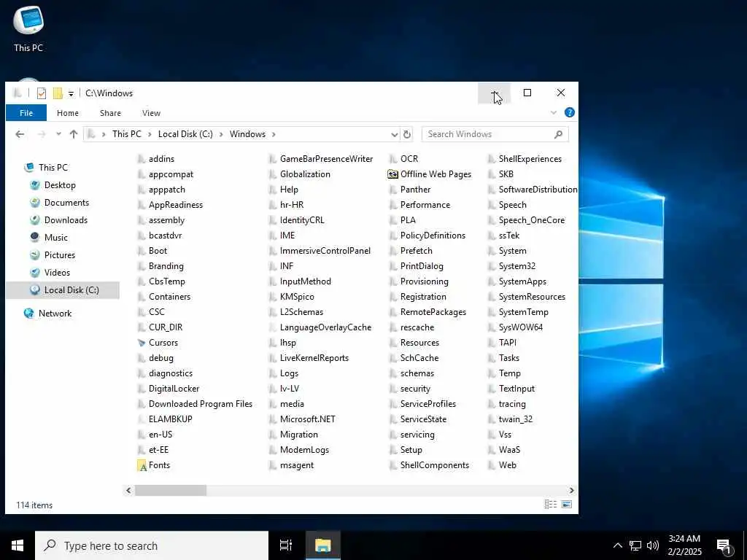Open the This PC desktop icon
The image size is (747, 560).
tap(28, 28)
